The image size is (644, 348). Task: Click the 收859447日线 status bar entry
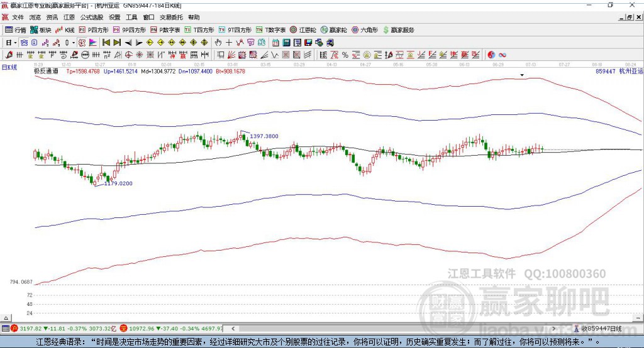click(x=597, y=329)
